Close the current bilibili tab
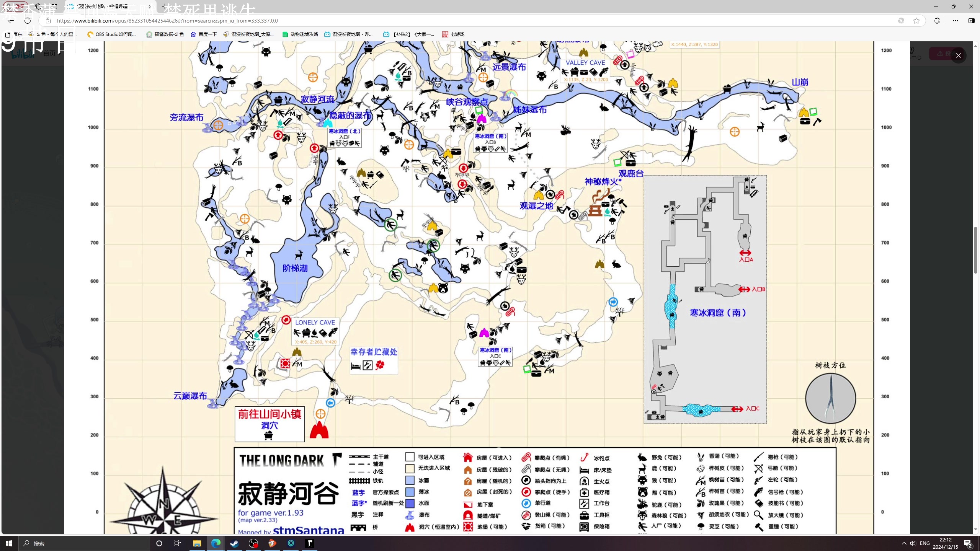 [x=150, y=7]
